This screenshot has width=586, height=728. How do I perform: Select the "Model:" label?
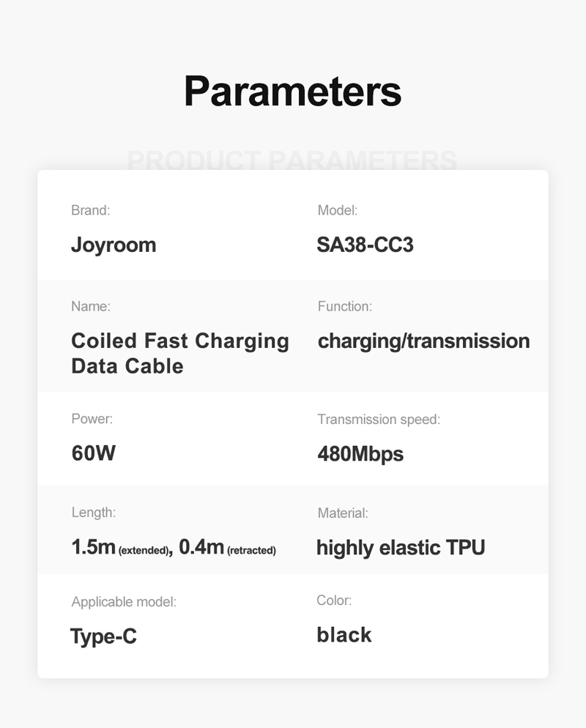(337, 211)
